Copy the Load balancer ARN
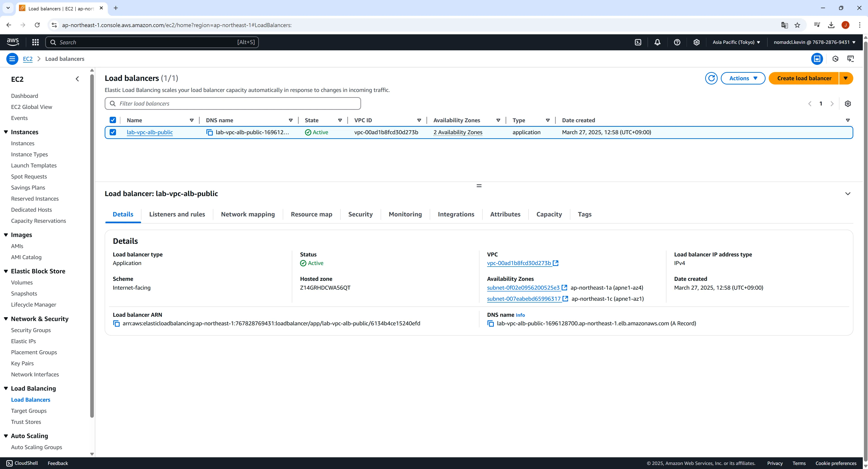Viewport: 868px width, 469px height. pos(116,324)
